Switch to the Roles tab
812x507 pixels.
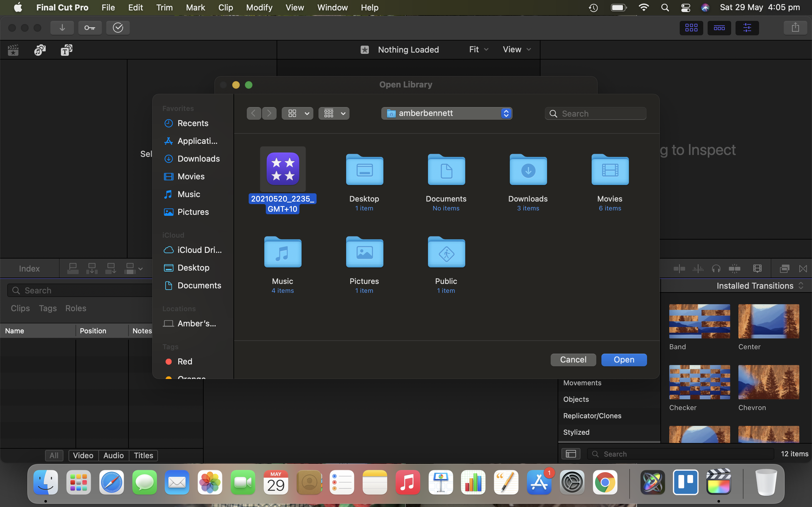coord(75,308)
